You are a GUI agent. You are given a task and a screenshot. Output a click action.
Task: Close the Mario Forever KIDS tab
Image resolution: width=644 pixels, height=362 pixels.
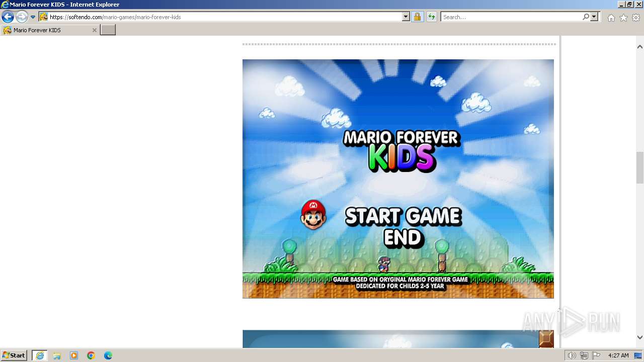94,30
